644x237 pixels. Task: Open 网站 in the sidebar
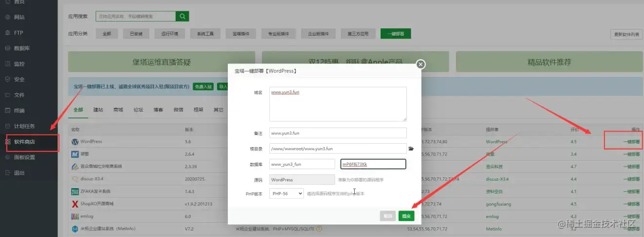tap(20, 17)
